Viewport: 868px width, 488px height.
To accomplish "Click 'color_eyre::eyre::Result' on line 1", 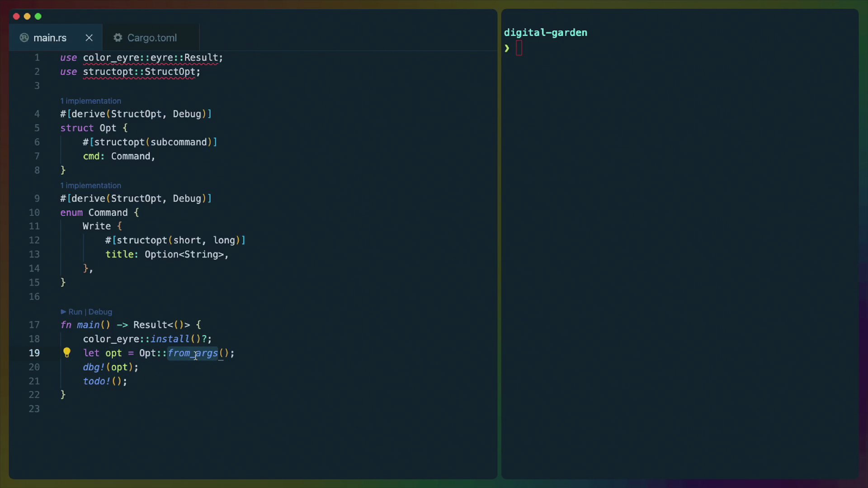I will (x=150, y=57).
